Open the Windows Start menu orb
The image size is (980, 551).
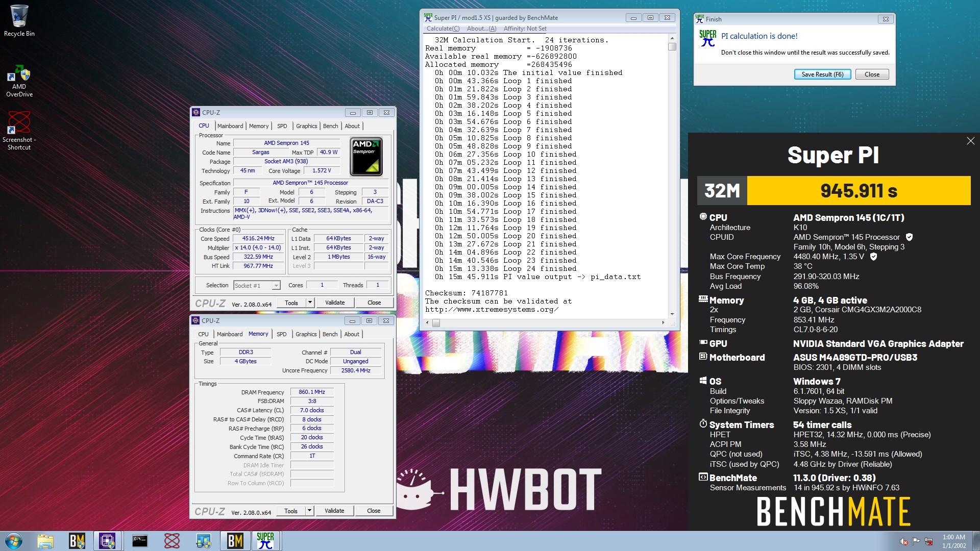[x=14, y=541]
